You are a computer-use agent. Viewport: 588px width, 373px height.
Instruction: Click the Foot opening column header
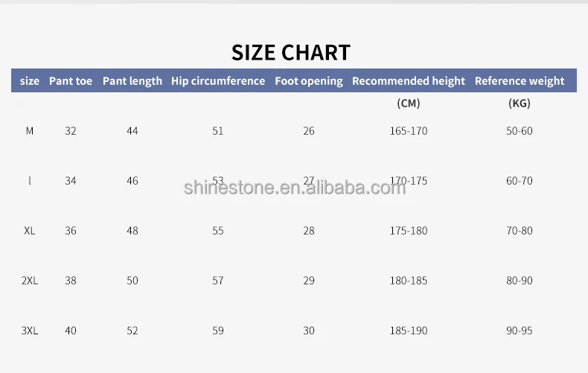point(309,81)
